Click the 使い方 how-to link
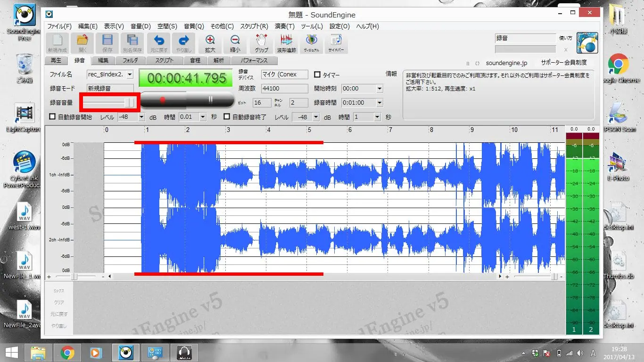The image size is (644, 362). pos(565,38)
